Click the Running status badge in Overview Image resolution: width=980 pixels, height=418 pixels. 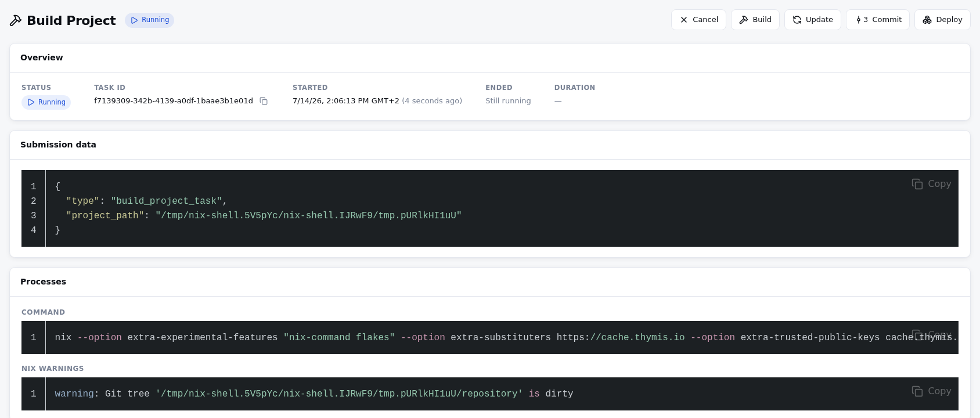(x=46, y=102)
